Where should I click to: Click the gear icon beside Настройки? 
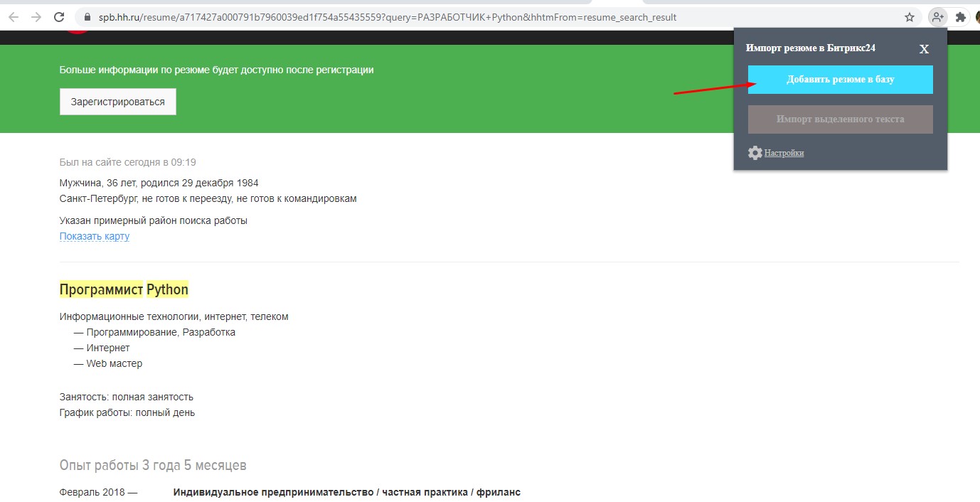click(x=755, y=153)
